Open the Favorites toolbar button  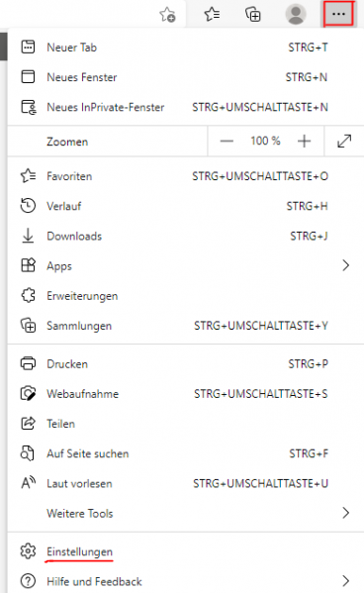[212, 15]
